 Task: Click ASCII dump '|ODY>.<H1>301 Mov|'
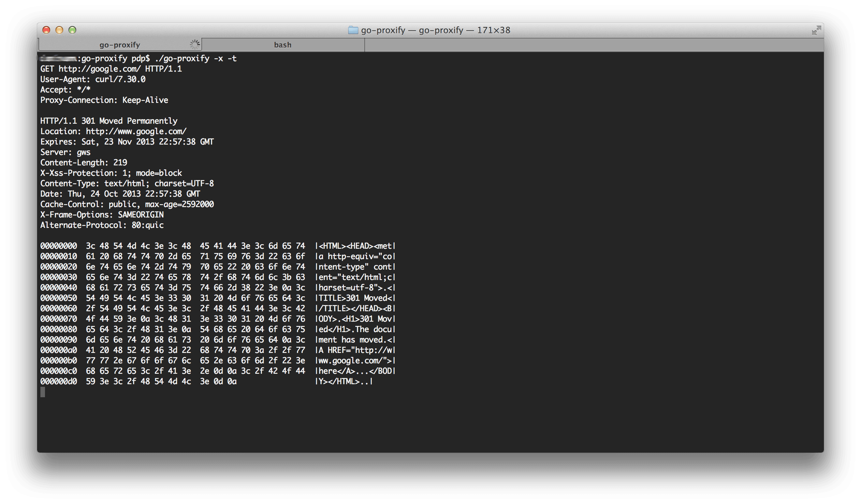pos(355,319)
